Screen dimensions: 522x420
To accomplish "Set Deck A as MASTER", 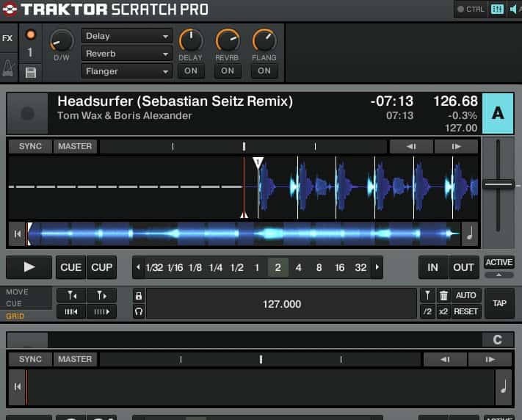I will pos(75,146).
